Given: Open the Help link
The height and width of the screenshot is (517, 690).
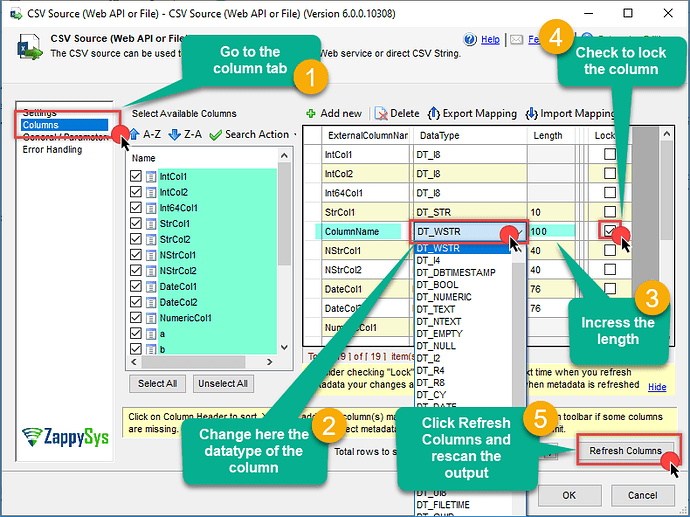Looking at the screenshot, I should [490, 40].
